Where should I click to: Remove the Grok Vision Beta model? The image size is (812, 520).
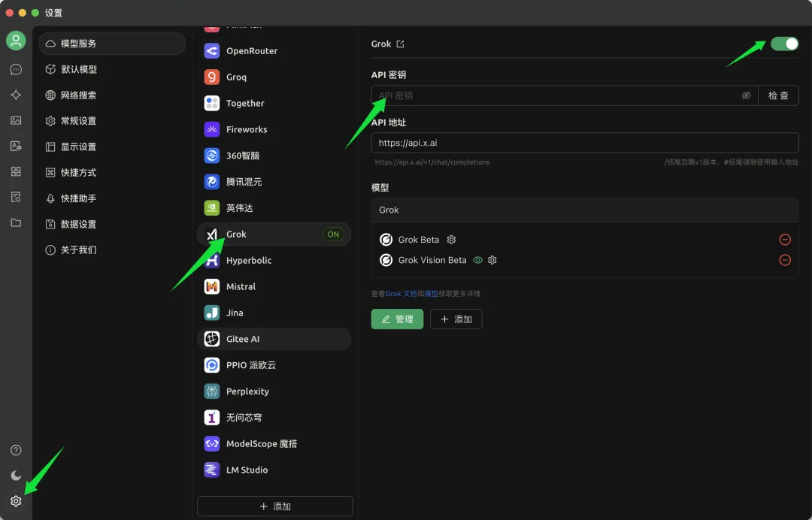pyautogui.click(x=785, y=260)
